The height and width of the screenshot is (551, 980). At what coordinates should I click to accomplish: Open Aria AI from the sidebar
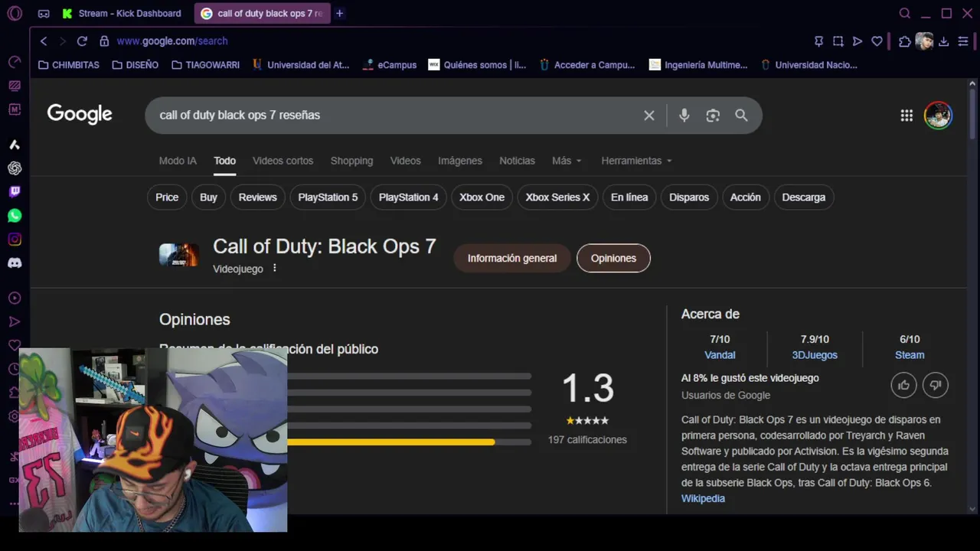click(15, 145)
